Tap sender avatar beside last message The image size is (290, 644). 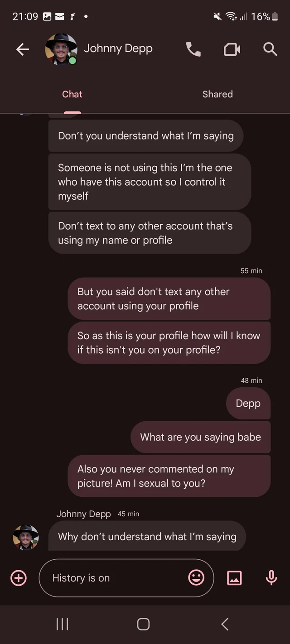click(x=26, y=537)
